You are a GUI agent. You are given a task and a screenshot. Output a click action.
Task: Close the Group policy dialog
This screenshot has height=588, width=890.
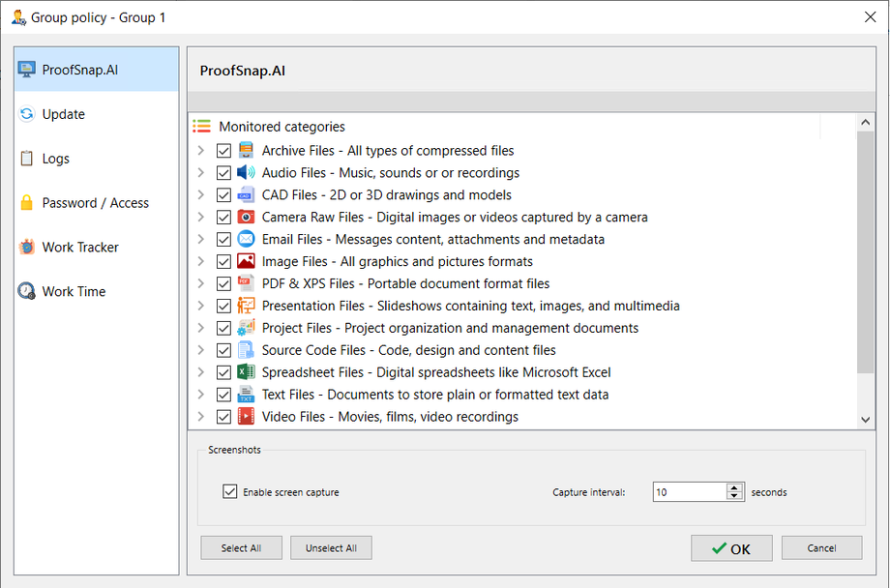(x=870, y=17)
